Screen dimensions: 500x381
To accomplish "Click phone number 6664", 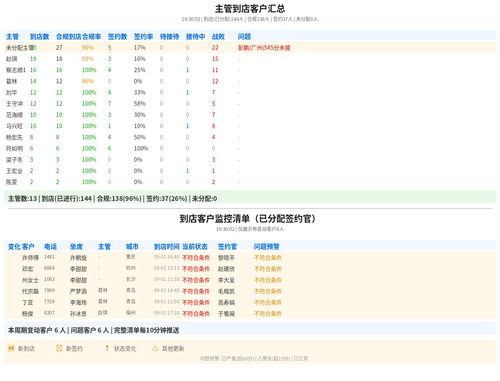I will (x=49, y=268).
